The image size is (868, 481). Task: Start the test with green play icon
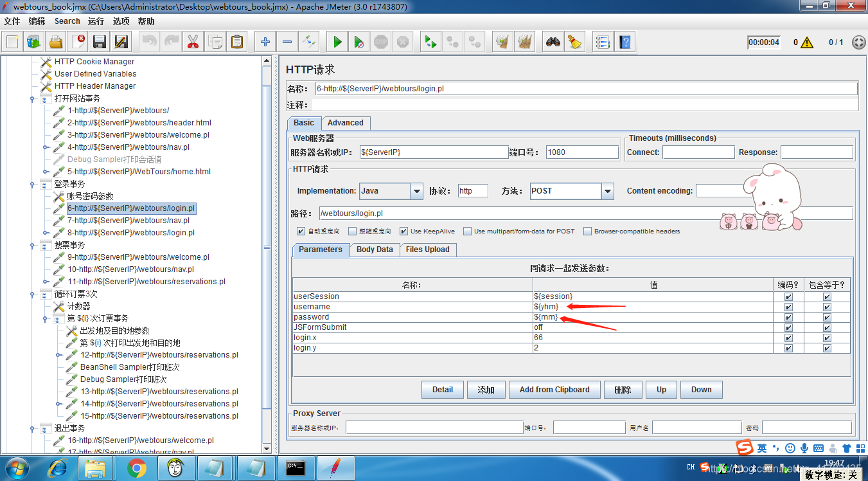337,42
